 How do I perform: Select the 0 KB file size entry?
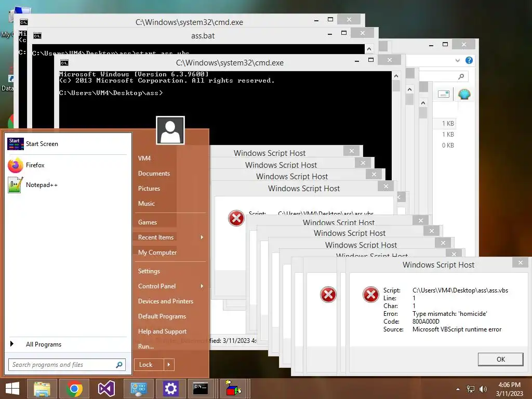pyautogui.click(x=448, y=145)
